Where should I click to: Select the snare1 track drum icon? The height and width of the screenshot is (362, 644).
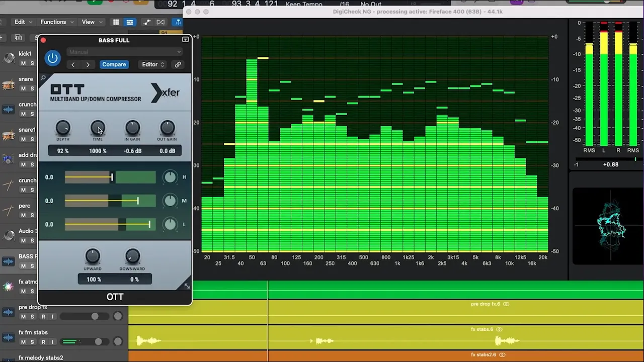coord(8,134)
